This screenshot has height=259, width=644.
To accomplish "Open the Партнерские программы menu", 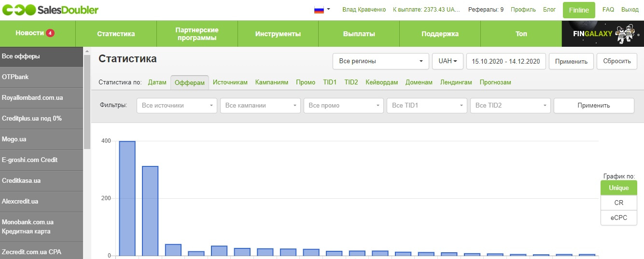I will pyautogui.click(x=197, y=34).
